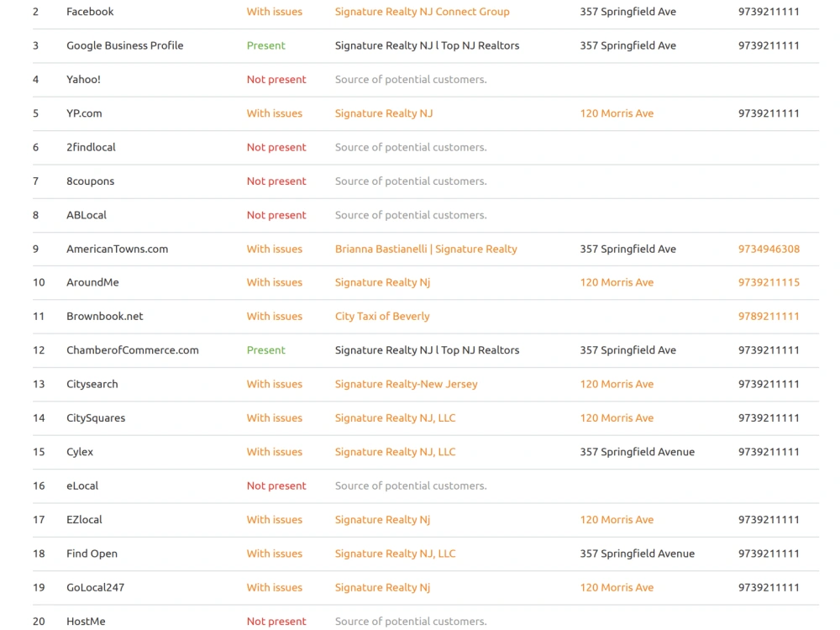The height and width of the screenshot is (630, 840).
Task: Click the AmericanTowns.com directory name
Action: pyautogui.click(x=118, y=249)
